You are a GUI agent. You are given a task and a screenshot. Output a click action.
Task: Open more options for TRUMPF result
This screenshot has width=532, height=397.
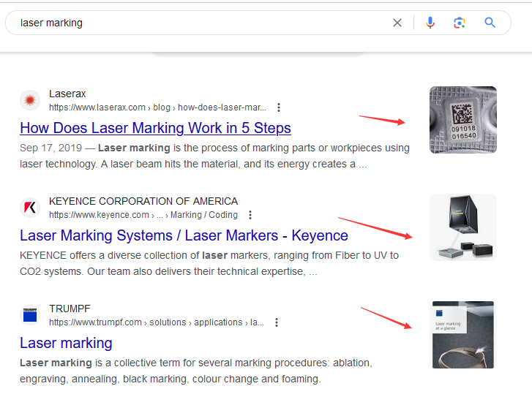(277, 322)
